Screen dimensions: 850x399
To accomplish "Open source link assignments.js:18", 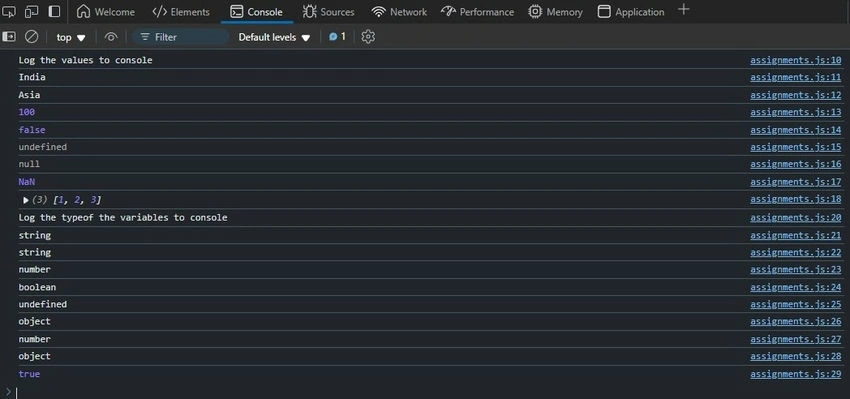I will (x=795, y=200).
